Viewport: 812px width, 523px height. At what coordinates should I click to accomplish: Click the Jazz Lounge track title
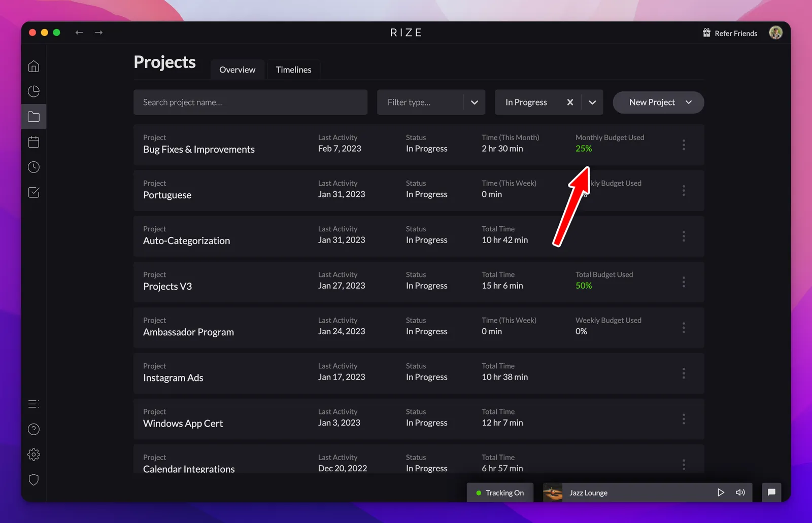pyautogui.click(x=588, y=493)
